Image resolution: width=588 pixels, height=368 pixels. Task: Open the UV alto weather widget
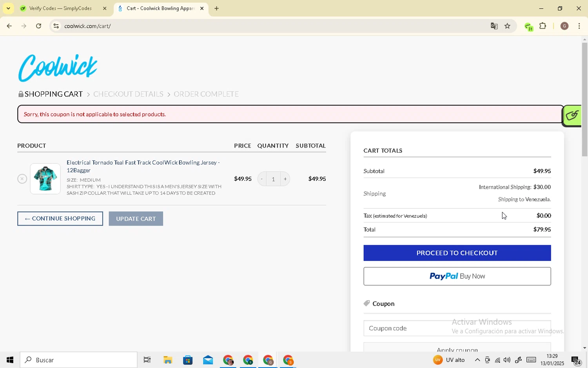449,360
